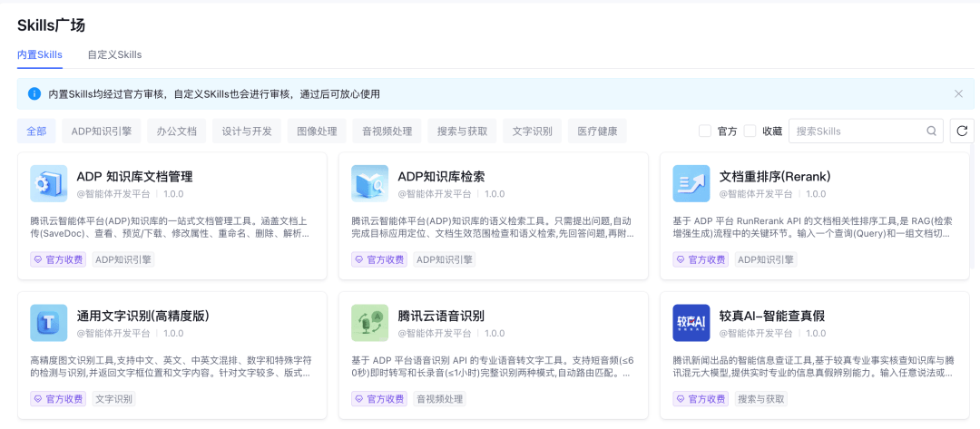Enable the 收藏 checkbox filter
Screen dimensions: 980x429
pyautogui.click(x=750, y=132)
